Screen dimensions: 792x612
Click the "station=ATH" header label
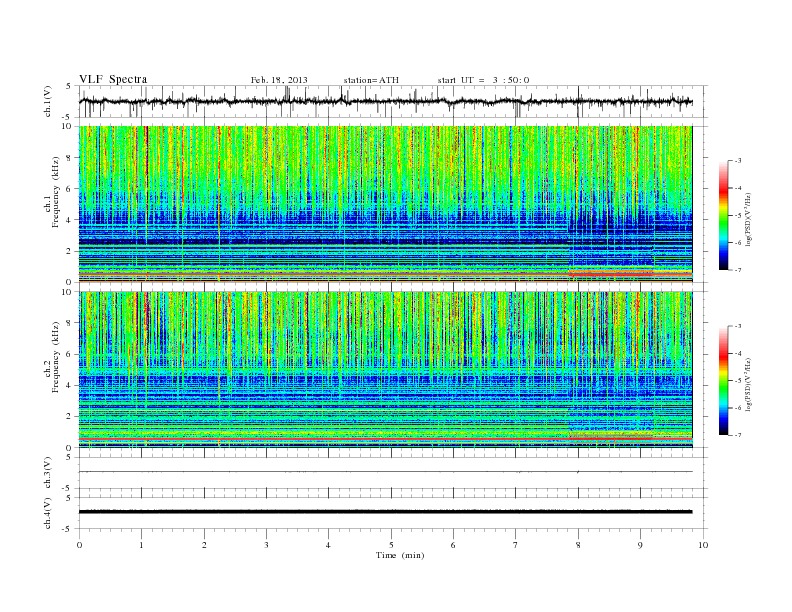[x=371, y=80]
